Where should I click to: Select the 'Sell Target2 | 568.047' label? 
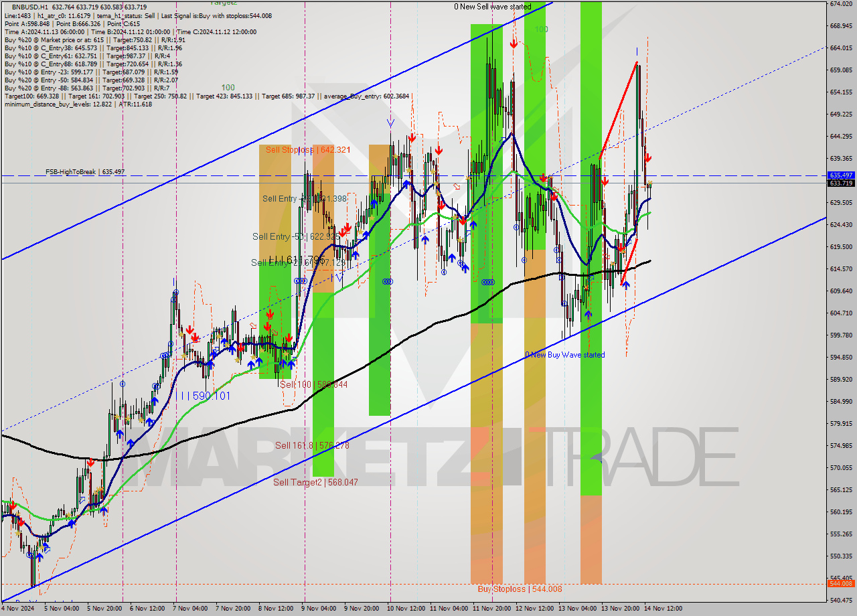pyautogui.click(x=315, y=482)
